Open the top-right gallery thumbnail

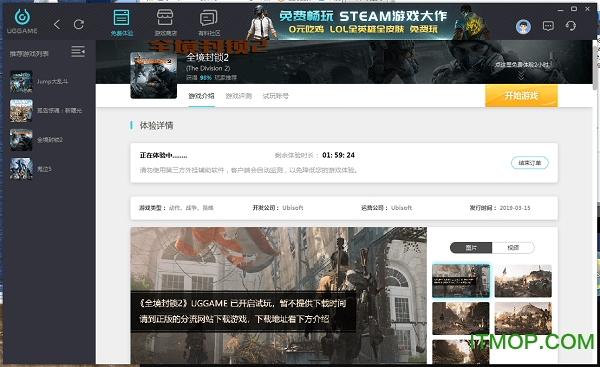523,281
